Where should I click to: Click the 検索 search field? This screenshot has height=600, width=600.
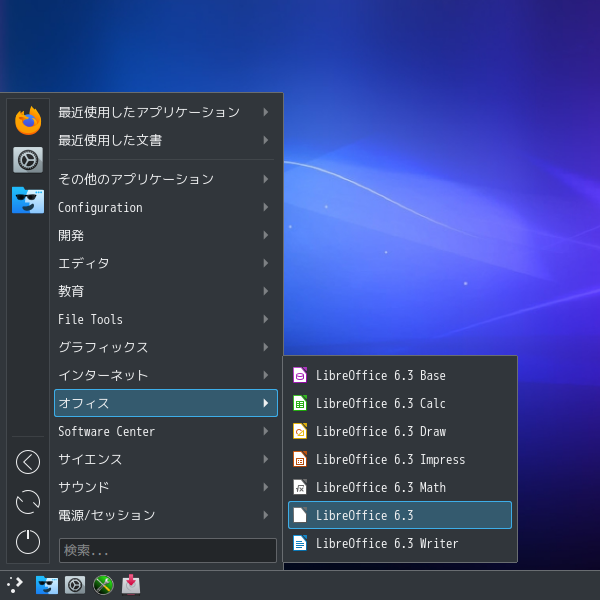pos(168,550)
